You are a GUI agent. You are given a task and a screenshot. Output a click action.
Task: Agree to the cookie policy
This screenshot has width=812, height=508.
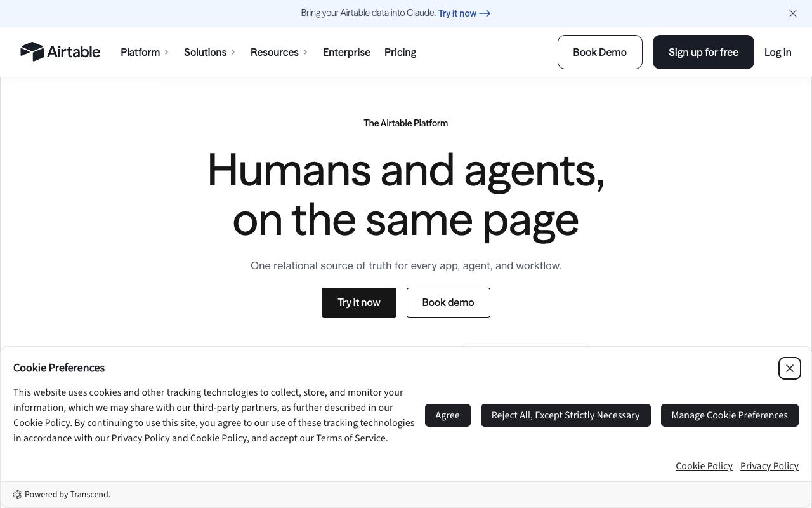click(448, 415)
